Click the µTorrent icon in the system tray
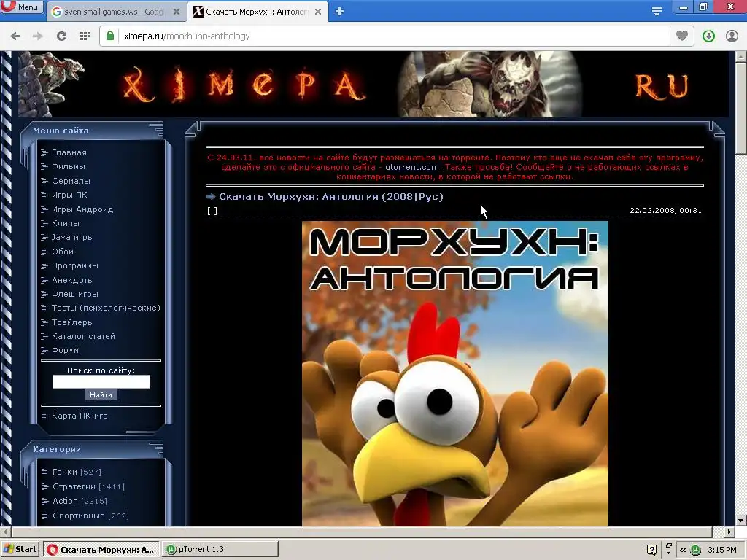The height and width of the screenshot is (560, 747). click(695, 550)
